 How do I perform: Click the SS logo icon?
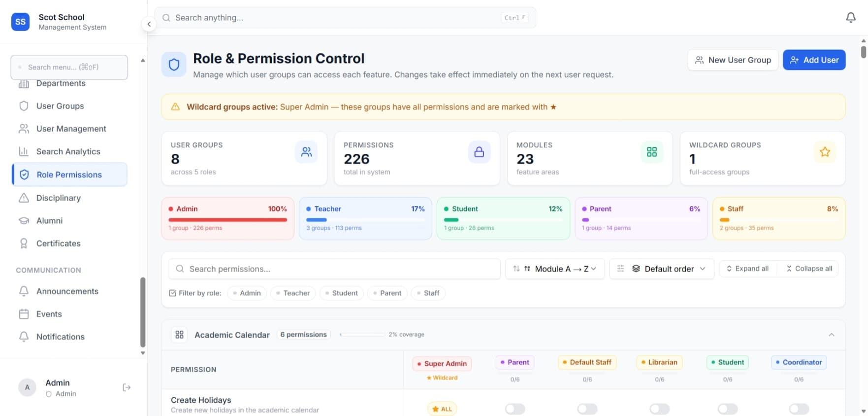pos(20,22)
